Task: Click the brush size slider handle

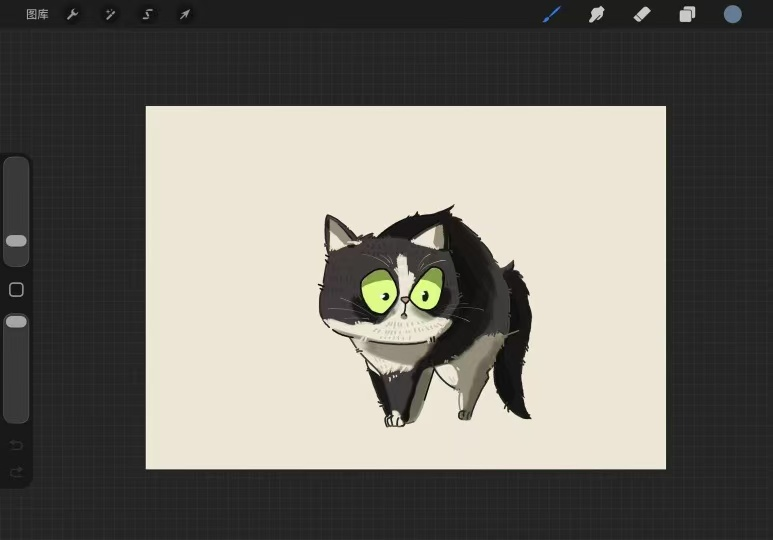Action: click(x=16, y=241)
